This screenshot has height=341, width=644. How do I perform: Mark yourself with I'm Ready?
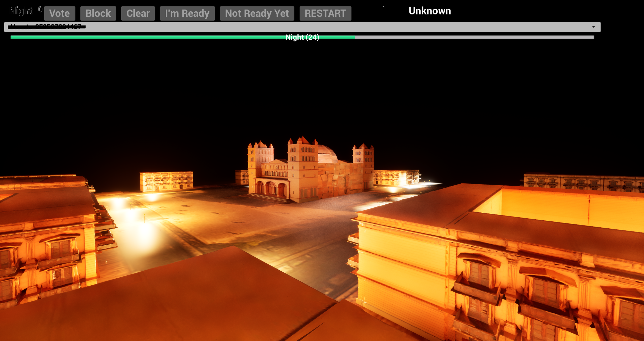187,13
